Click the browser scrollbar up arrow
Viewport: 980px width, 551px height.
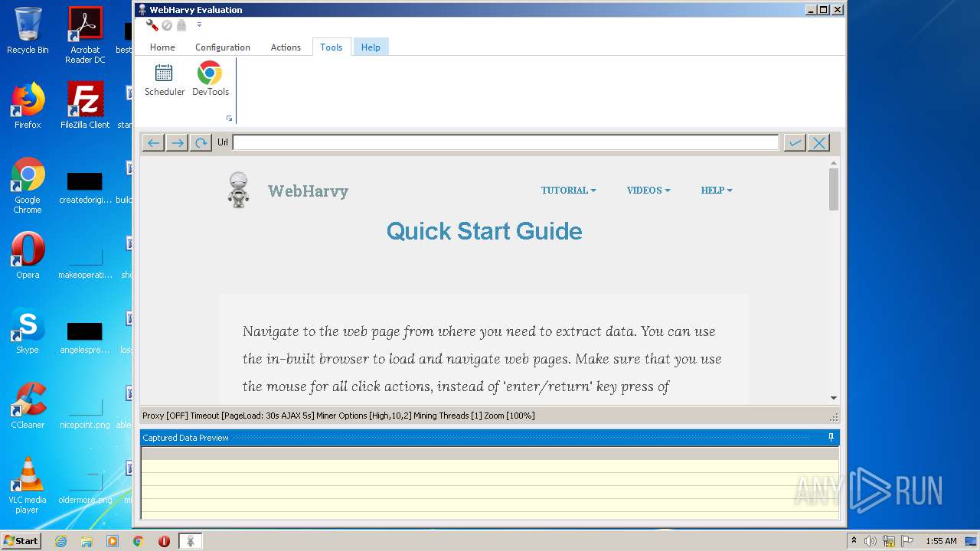(834, 162)
